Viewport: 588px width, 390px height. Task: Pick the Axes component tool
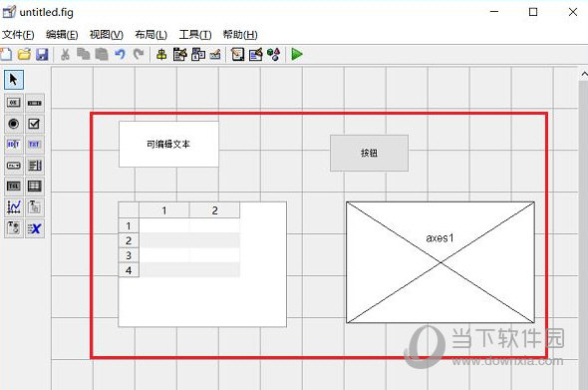click(x=14, y=207)
